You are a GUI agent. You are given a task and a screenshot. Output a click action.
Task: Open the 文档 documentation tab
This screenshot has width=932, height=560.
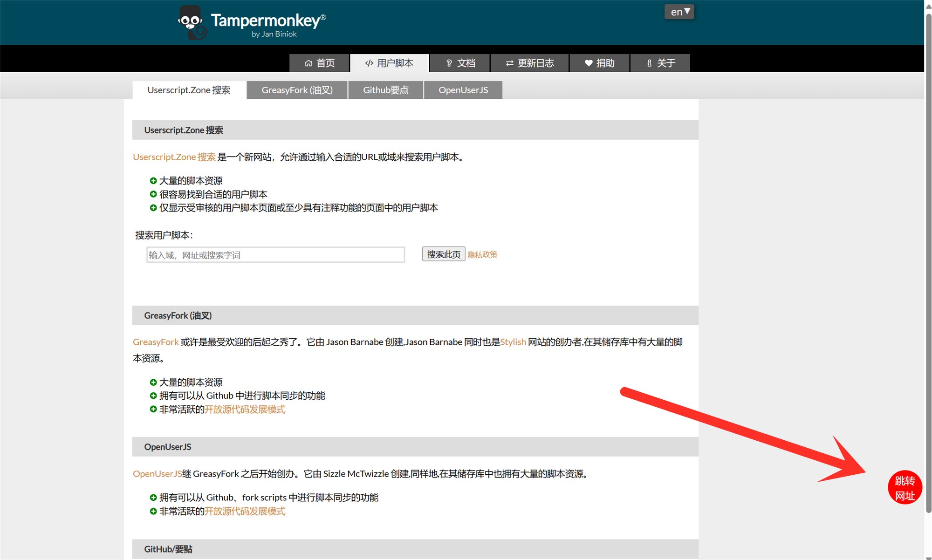coord(460,63)
